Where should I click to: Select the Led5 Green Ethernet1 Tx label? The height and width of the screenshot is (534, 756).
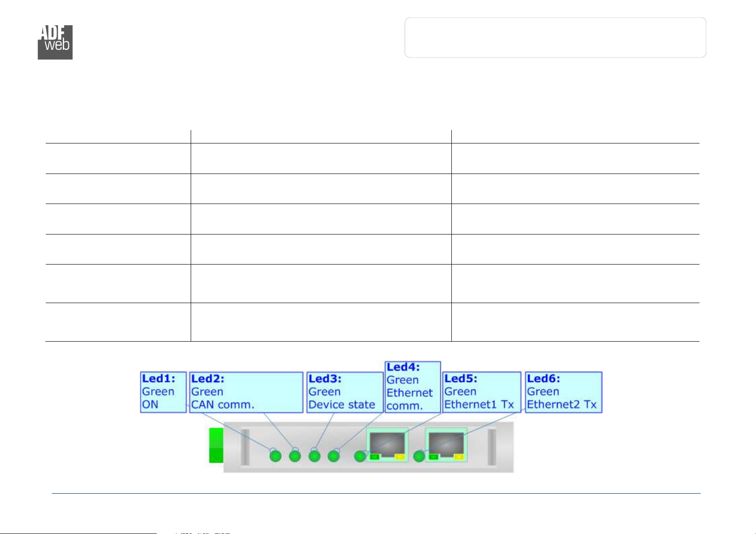[482, 392]
